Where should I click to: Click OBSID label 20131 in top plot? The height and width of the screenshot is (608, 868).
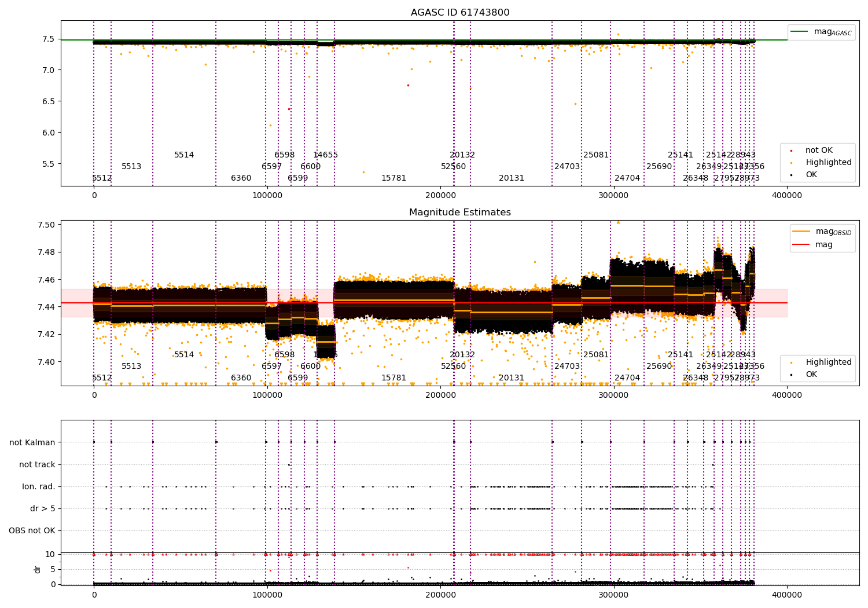pos(512,178)
